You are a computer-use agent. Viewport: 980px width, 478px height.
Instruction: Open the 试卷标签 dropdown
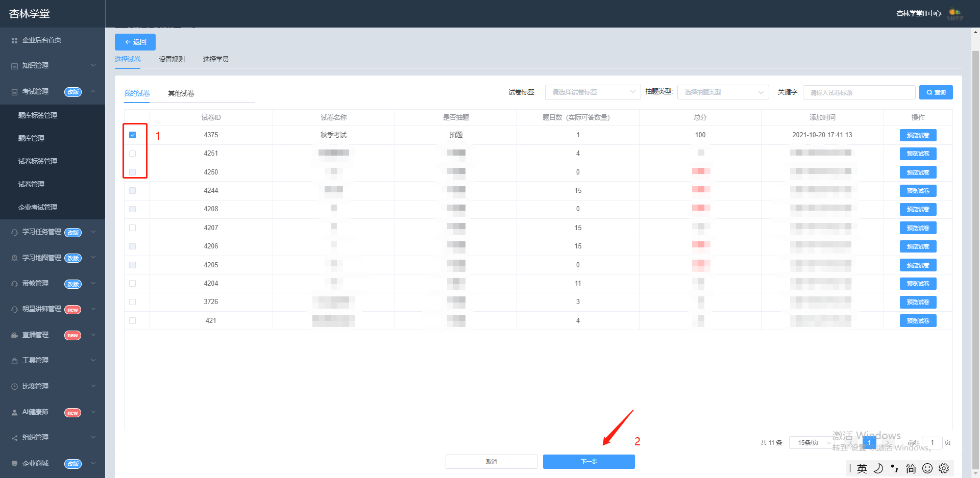593,92
